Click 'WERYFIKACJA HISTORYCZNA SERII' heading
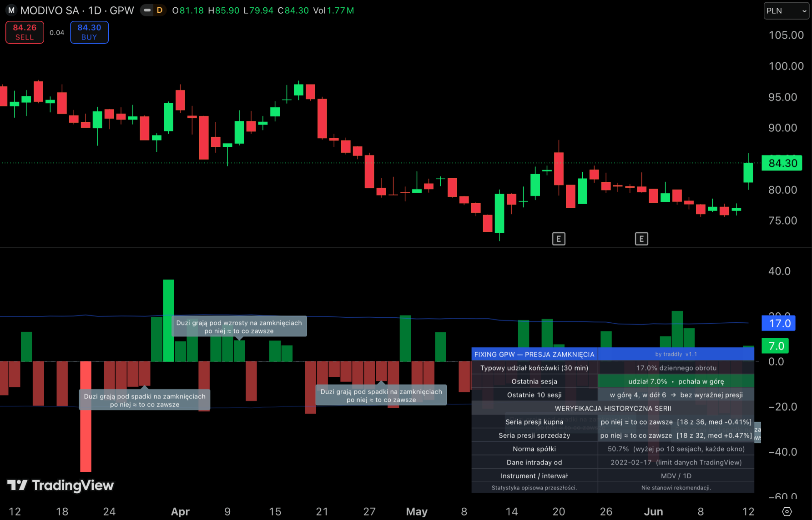This screenshot has height=520, width=812. tap(613, 408)
